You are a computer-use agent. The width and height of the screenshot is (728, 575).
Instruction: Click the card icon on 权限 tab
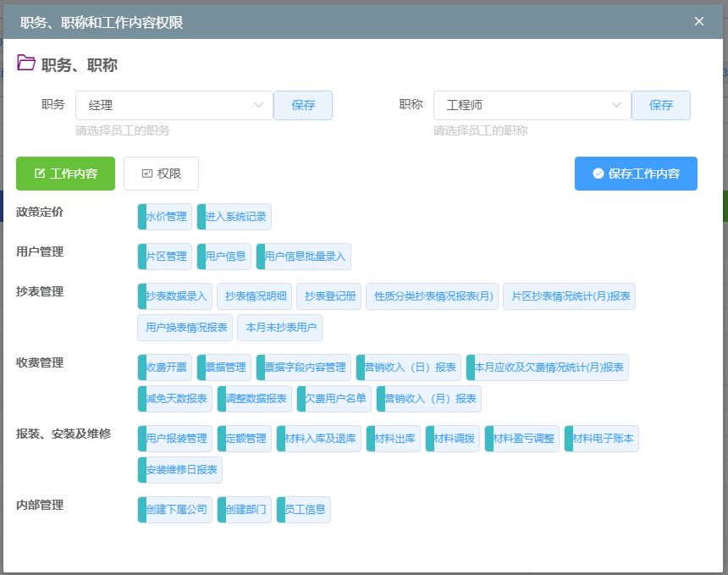pyautogui.click(x=146, y=174)
